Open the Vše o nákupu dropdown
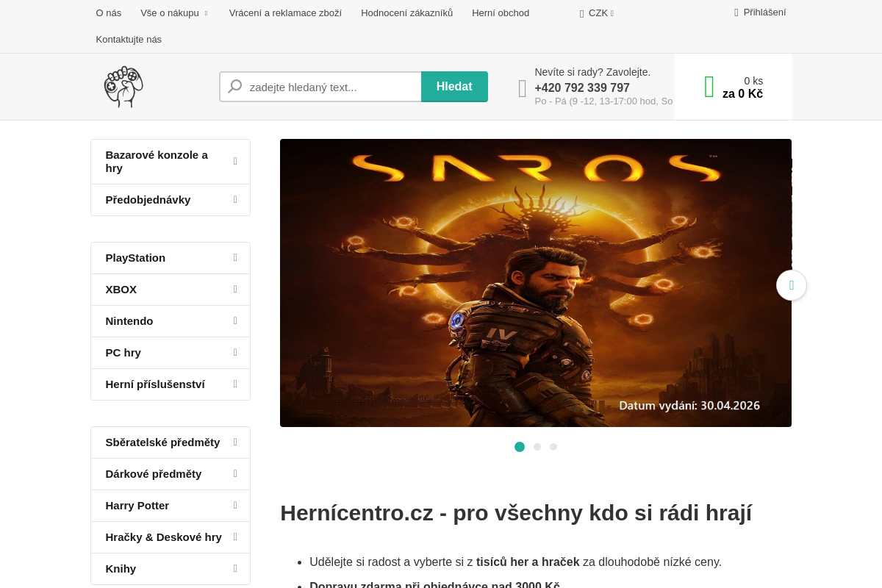Viewport: 882px width, 588px height. pyautogui.click(x=170, y=12)
